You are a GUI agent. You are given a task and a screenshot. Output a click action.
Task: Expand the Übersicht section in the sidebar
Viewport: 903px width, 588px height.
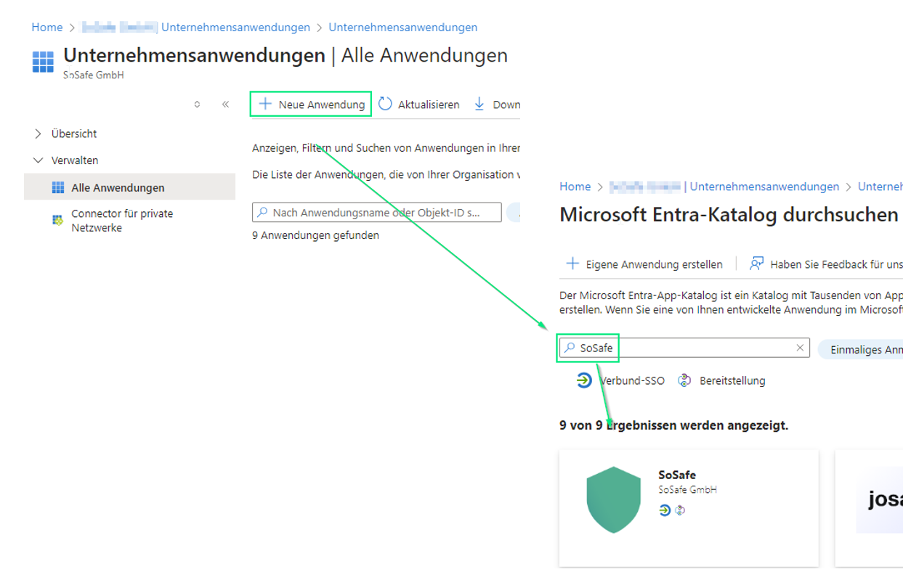(39, 134)
